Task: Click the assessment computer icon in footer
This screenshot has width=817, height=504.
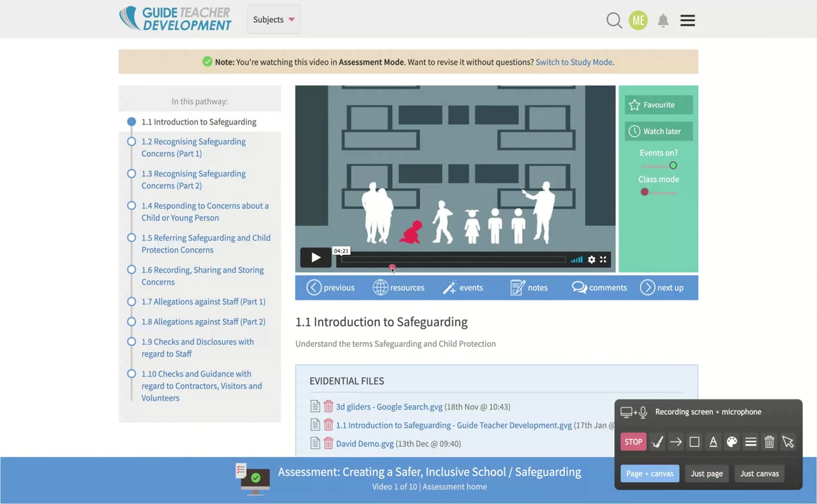Action: click(253, 479)
